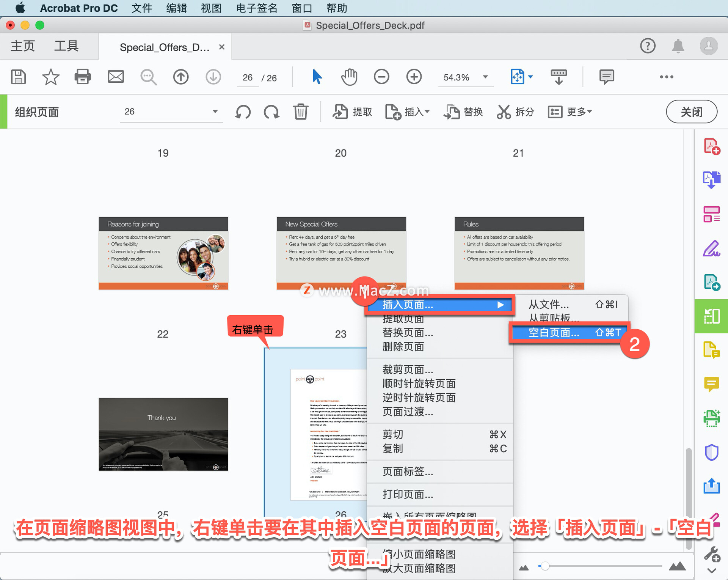Viewport: 728px width, 580px height.
Task: Click the 提取 Extract button
Action: [x=353, y=112]
